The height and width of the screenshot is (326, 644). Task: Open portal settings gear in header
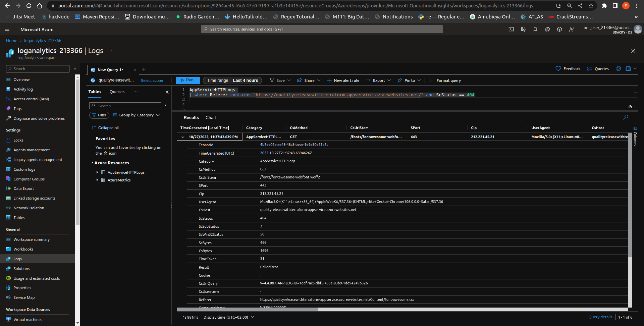547,30
